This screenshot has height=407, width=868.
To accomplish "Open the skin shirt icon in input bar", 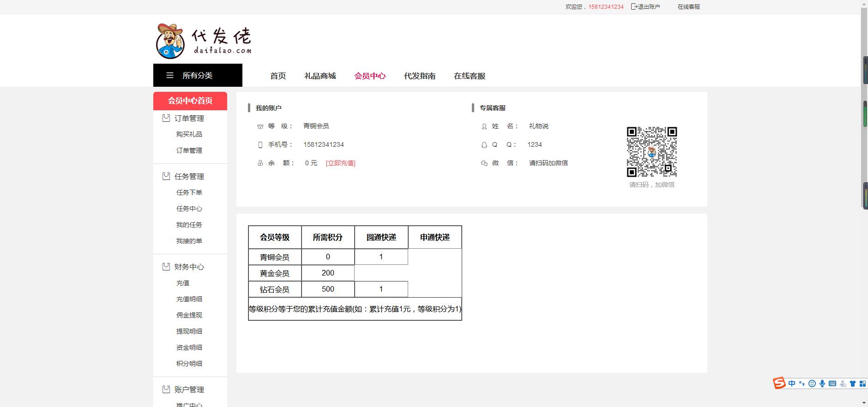I will click(853, 383).
